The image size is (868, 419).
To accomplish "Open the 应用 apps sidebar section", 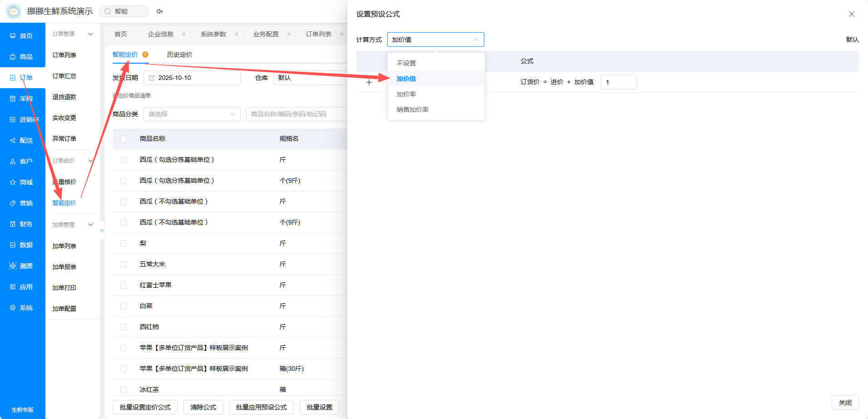I will point(22,287).
